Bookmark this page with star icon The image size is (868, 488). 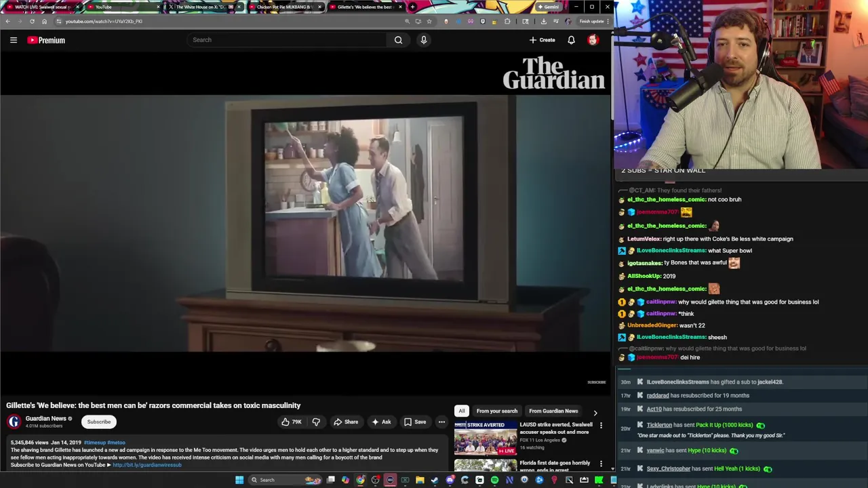coord(429,21)
